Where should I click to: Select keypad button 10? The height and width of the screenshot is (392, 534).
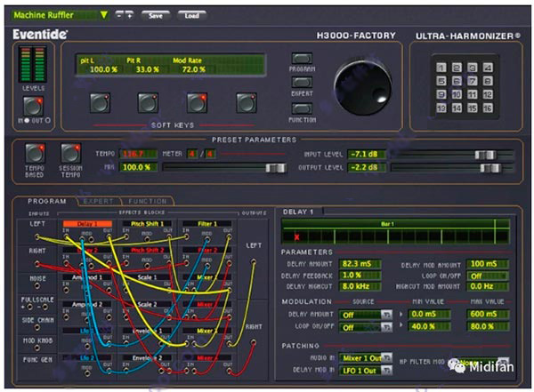pos(457,94)
